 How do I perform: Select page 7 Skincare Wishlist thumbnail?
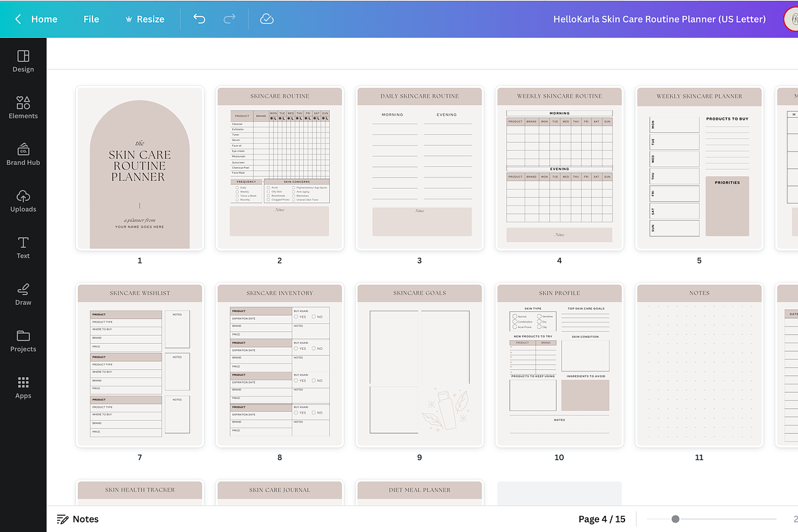pyautogui.click(x=140, y=365)
